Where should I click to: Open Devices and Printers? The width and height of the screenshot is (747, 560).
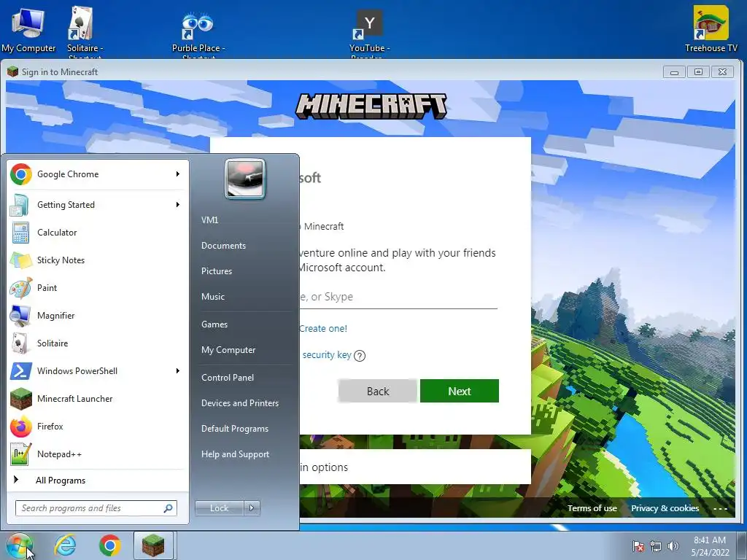pyautogui.click(x=239, y=403)
